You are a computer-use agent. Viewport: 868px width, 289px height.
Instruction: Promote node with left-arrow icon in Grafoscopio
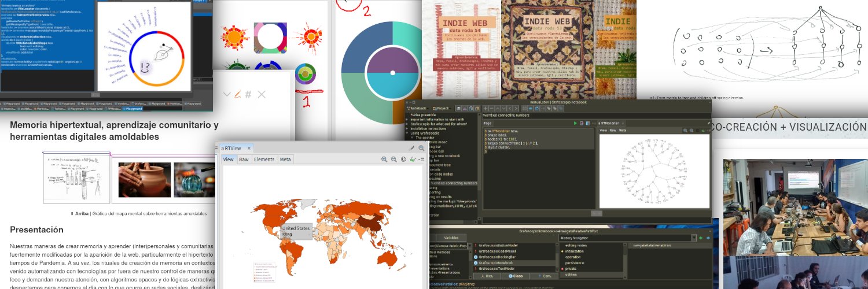510,108
